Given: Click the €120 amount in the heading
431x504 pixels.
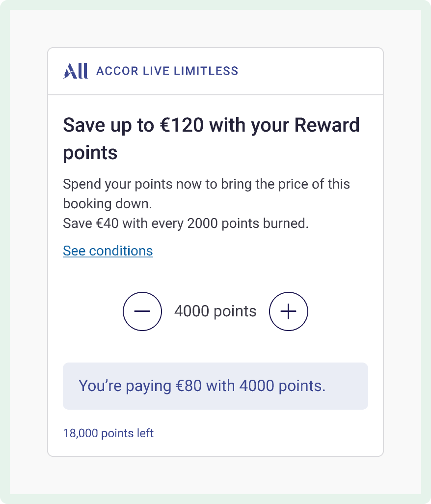Looking at the screenshot, I should coord(181,126).
